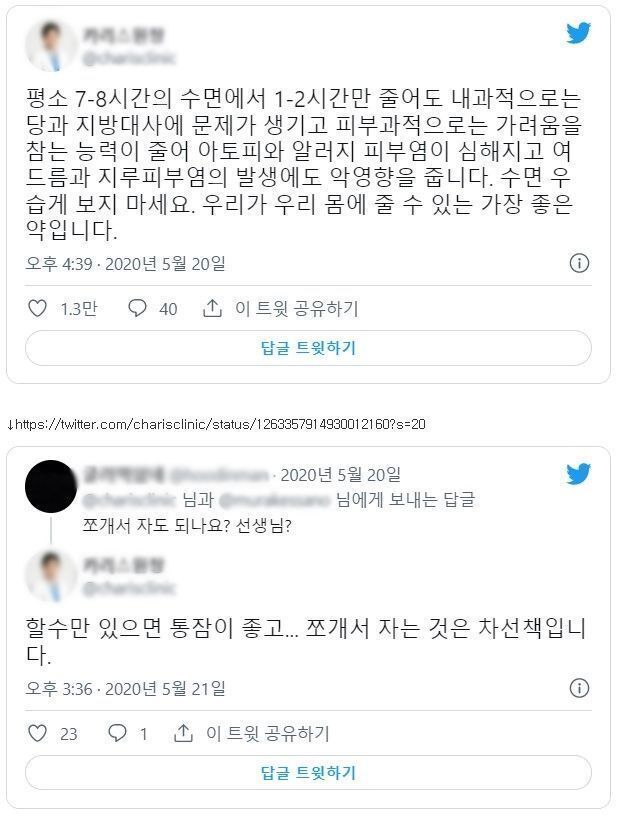Screen dimensions: 617x816
Task: Click the 이 트윗 공유하기 link in first tweet
Action: (297, 308)
